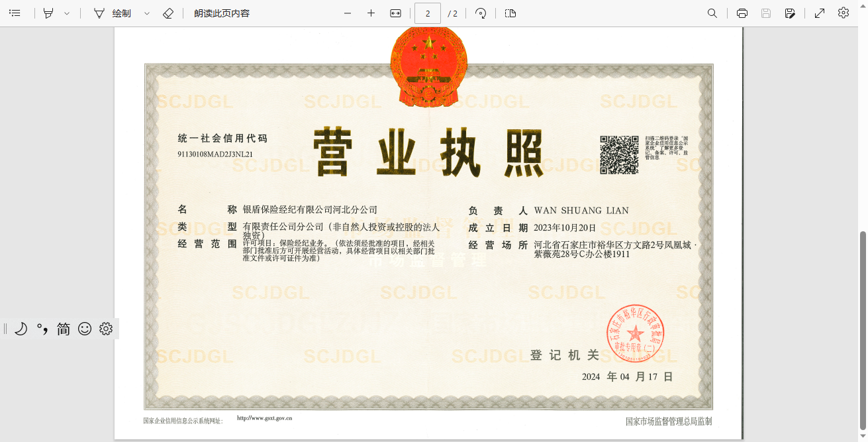Click the red registration authority seal

[636, 333]
